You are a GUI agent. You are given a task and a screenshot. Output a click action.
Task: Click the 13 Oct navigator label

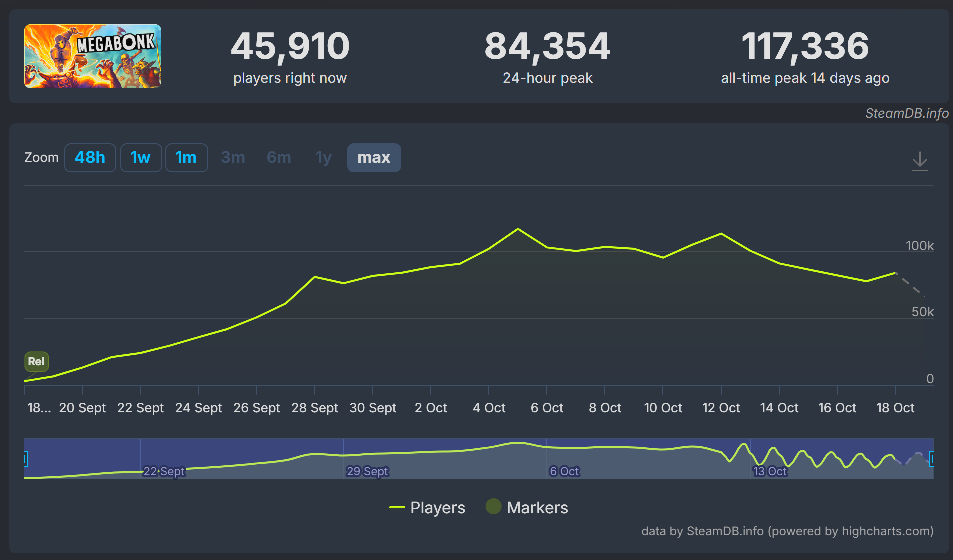tap(769, 471)
